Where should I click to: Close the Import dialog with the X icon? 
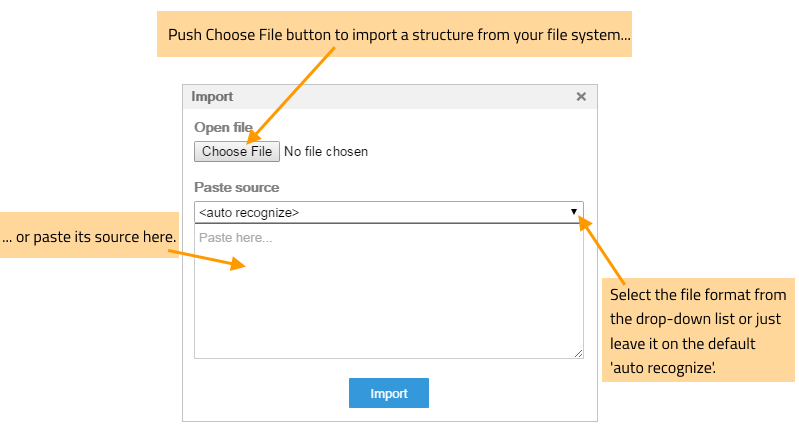581,96
